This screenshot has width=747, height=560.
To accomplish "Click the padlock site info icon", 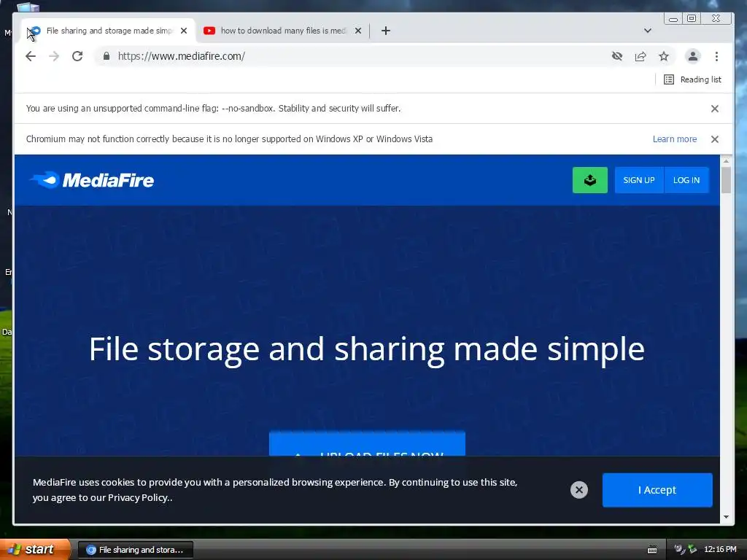I will [x=107, y=56].
